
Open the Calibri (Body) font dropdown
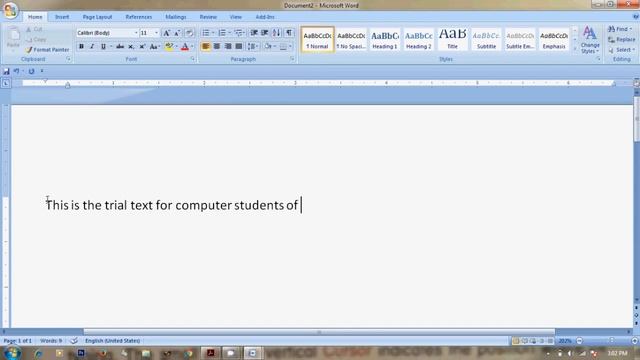pyautogui.click(x=136, y=33)
